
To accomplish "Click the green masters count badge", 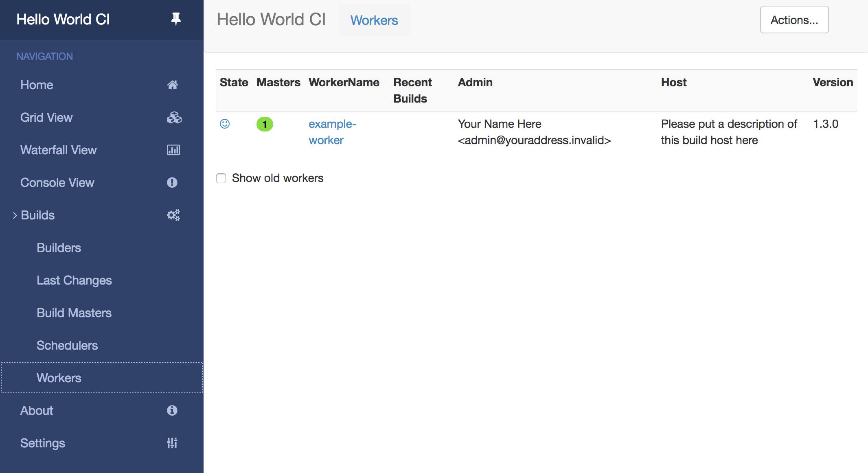I will (265, 124).
